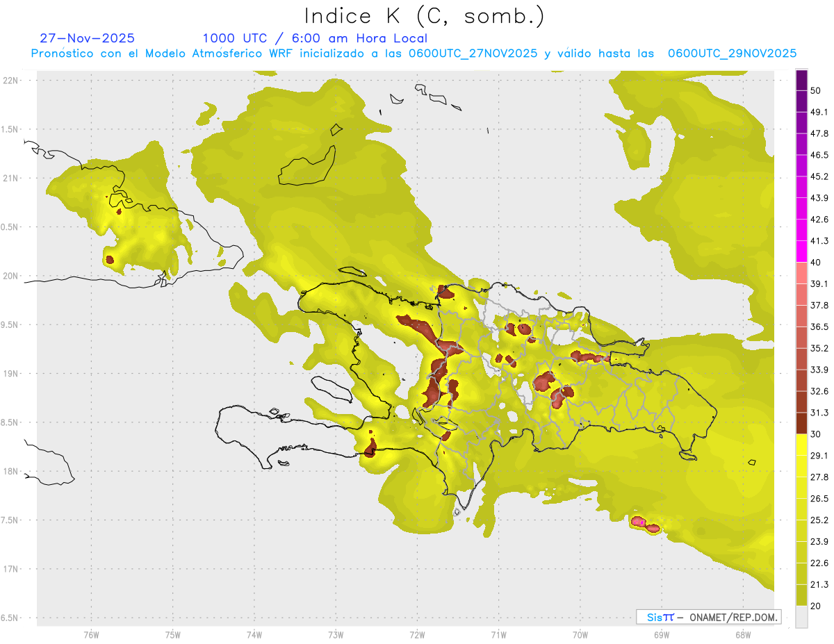The image size is (834, 644).
Task: Click the color bar value '27.8'
Action: coord(819,477)
